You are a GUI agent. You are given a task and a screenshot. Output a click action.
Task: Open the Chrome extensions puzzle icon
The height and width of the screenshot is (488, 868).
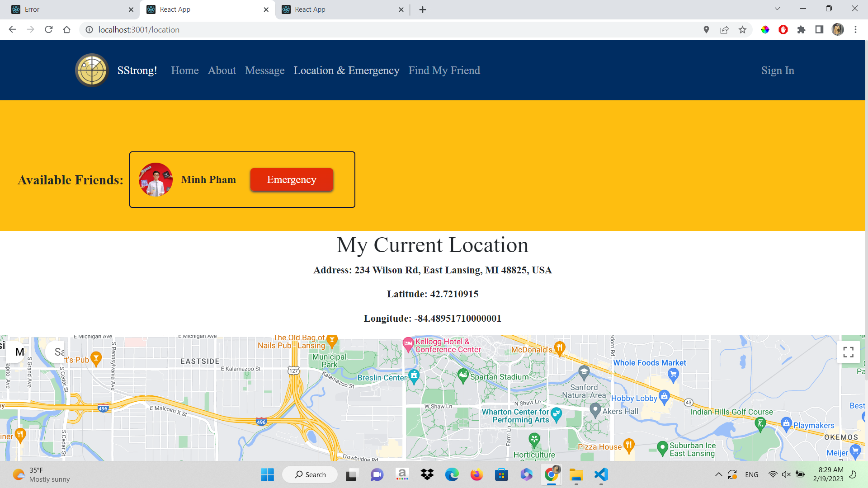click(801, 30)
